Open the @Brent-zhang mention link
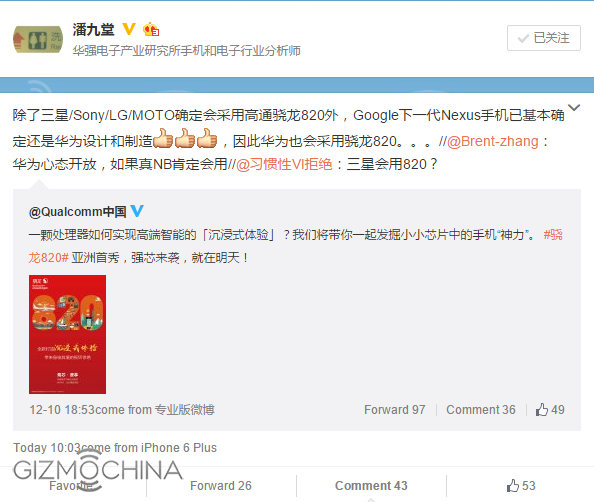 492,141
